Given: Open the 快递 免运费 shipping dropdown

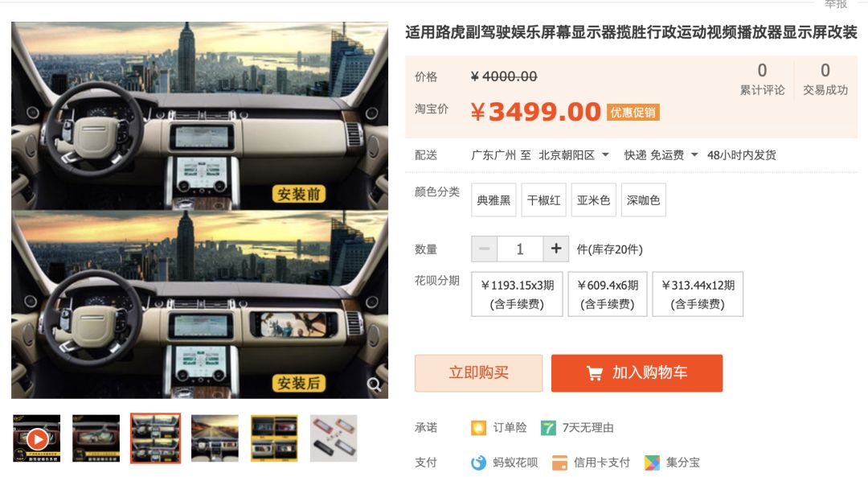Looking at the screenshot, I should point(694,155).
